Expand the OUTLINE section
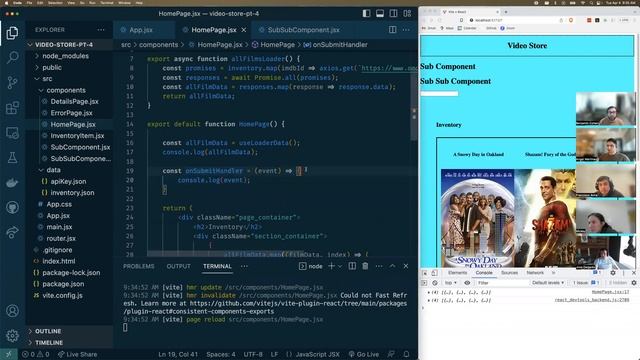Image resolution: width=640 pixels, height=360 pixels. tap(69, 331)
